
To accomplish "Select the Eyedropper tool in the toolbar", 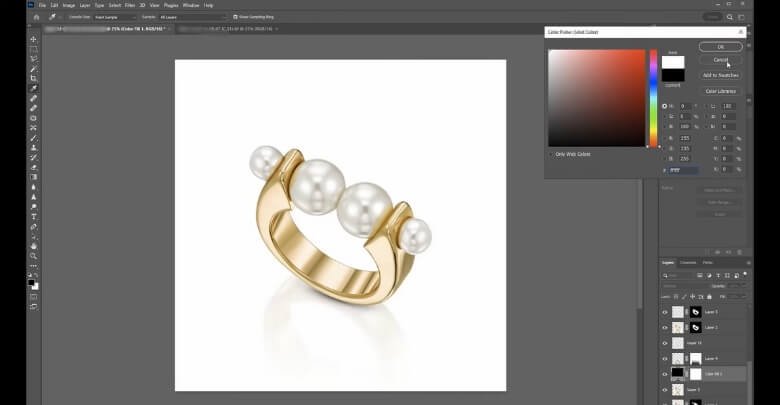I will tap(33, 89).
